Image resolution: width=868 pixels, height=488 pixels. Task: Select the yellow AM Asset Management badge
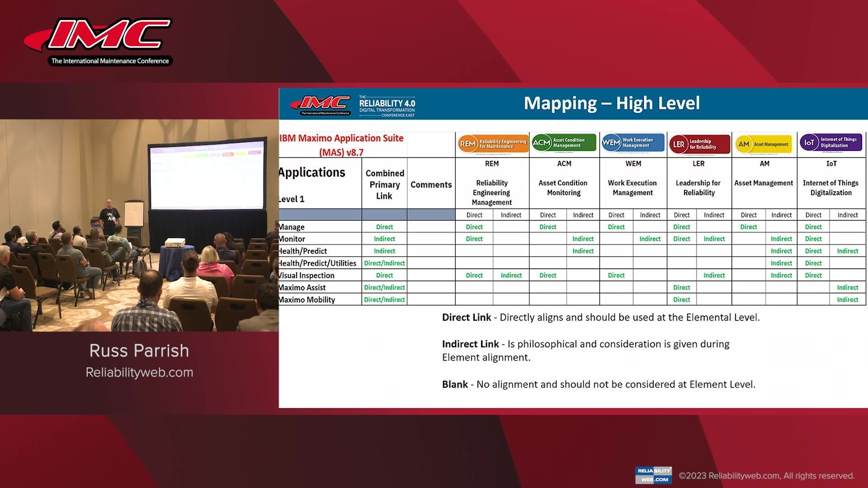(764, 144)
